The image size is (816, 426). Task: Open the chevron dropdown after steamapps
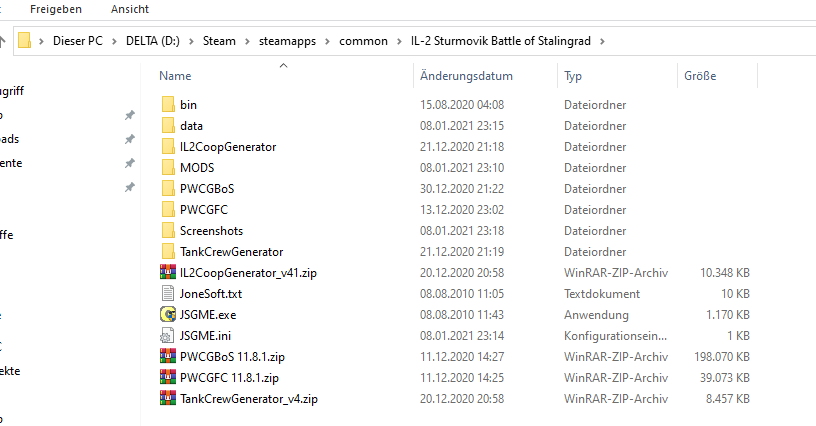(327, 41)
